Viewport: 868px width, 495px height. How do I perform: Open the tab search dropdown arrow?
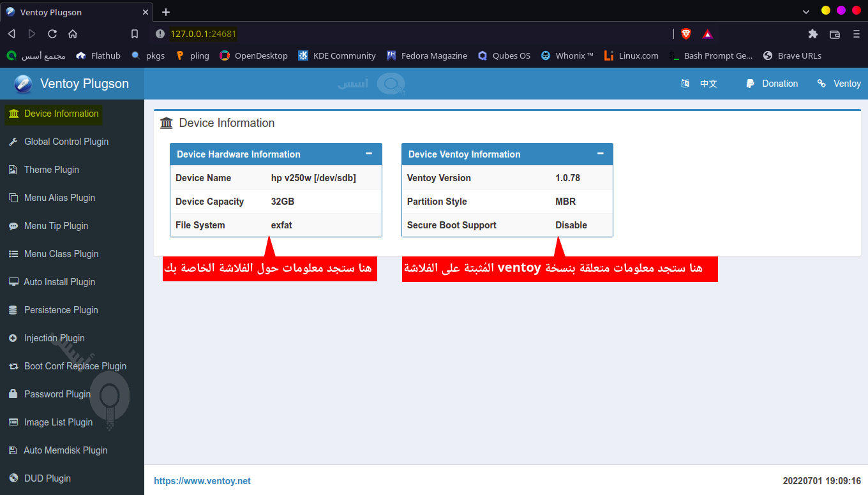806,11
